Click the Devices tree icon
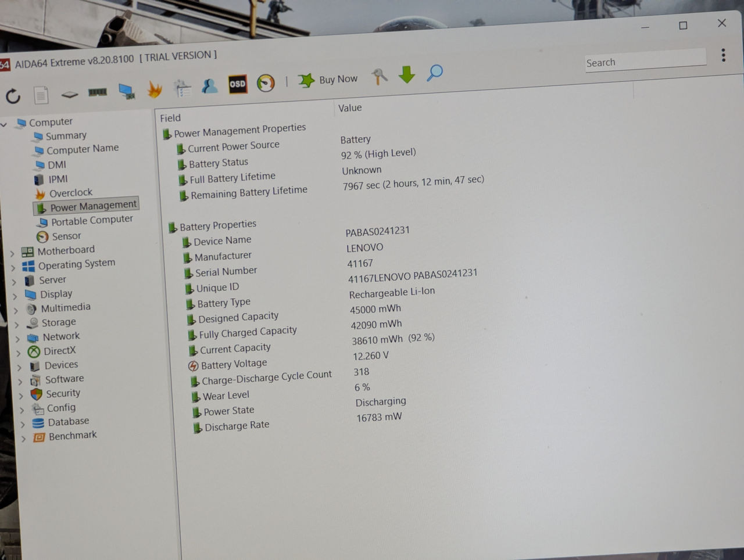This screenshot has height=560, width=744. pyautogui.click(x=35, y=366)
